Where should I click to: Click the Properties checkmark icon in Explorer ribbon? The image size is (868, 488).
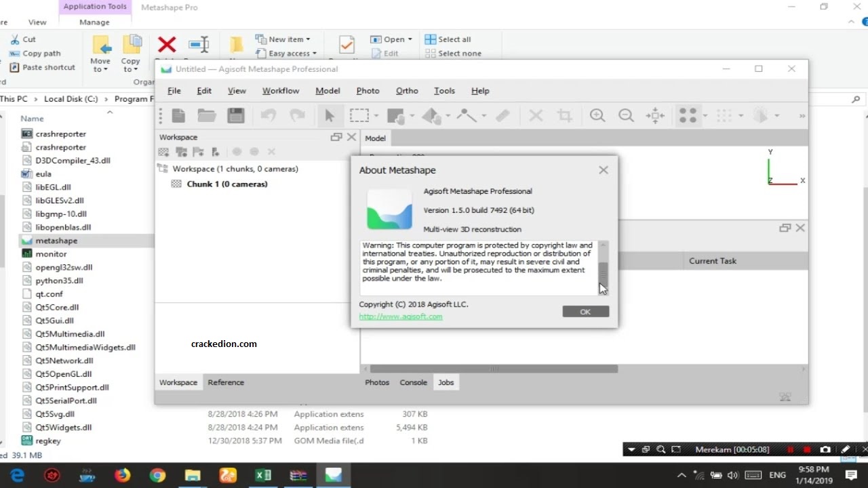(x=347, y=45)
